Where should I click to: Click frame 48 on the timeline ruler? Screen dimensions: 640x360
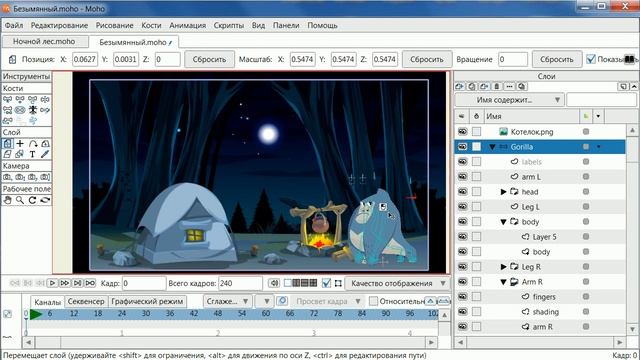click(x=218, y=313)
